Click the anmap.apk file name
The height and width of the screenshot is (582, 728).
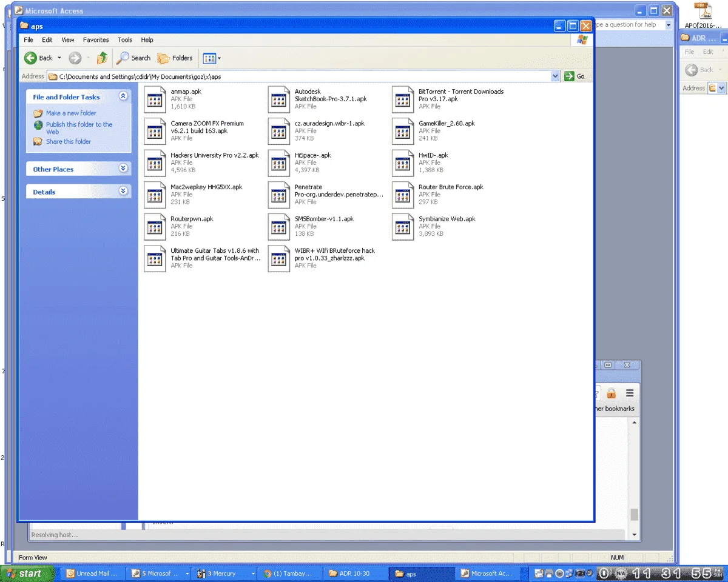[x=186, y=92]
